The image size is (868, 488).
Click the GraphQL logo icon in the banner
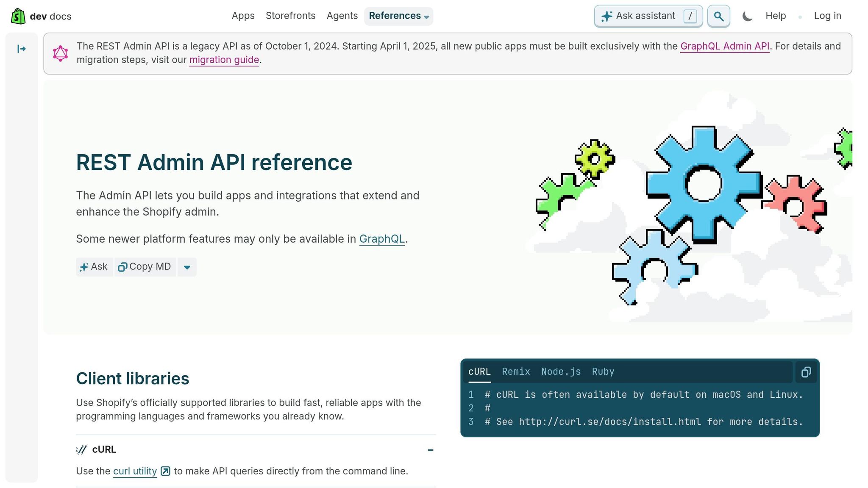point(60,53)
